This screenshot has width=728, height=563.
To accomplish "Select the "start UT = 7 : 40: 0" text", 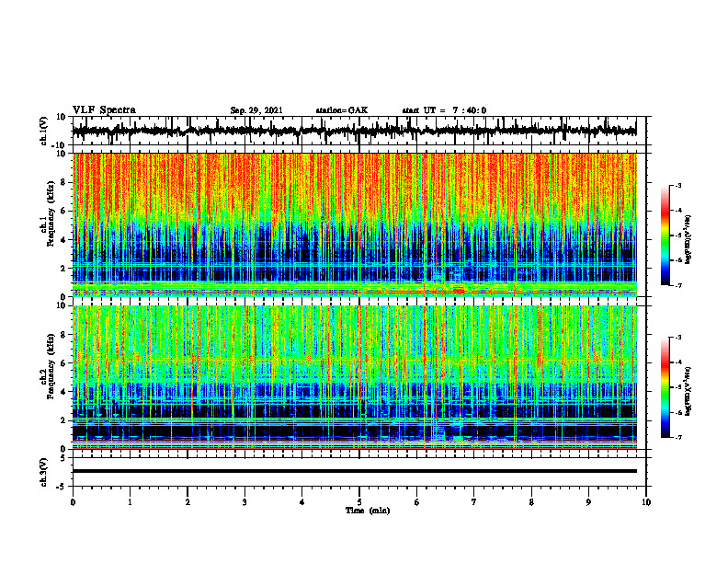I will tap(444, 110).
